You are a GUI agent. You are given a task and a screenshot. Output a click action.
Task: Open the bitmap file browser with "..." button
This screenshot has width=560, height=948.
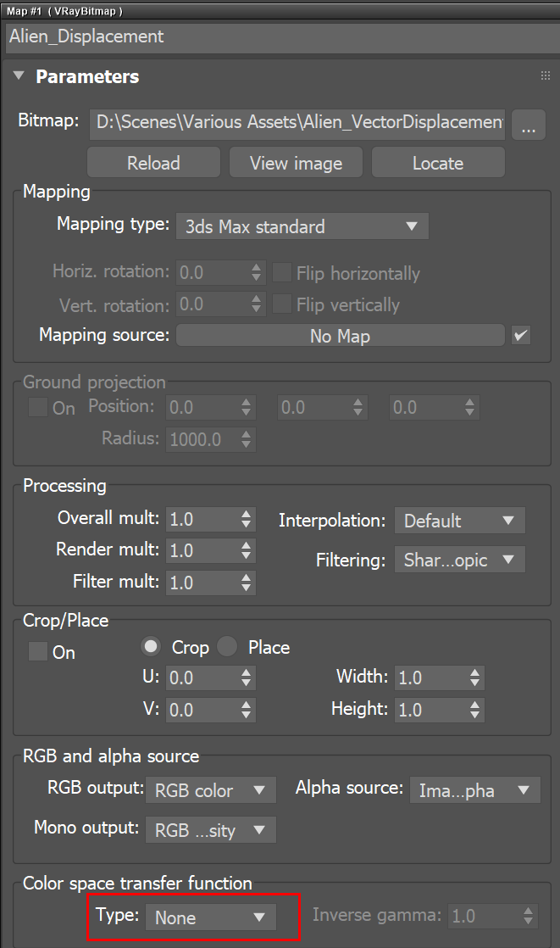point(528,125)
